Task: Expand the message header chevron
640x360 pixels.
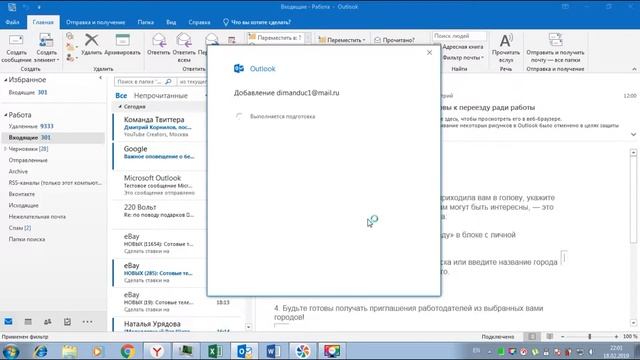Action: tap(633, 134)
